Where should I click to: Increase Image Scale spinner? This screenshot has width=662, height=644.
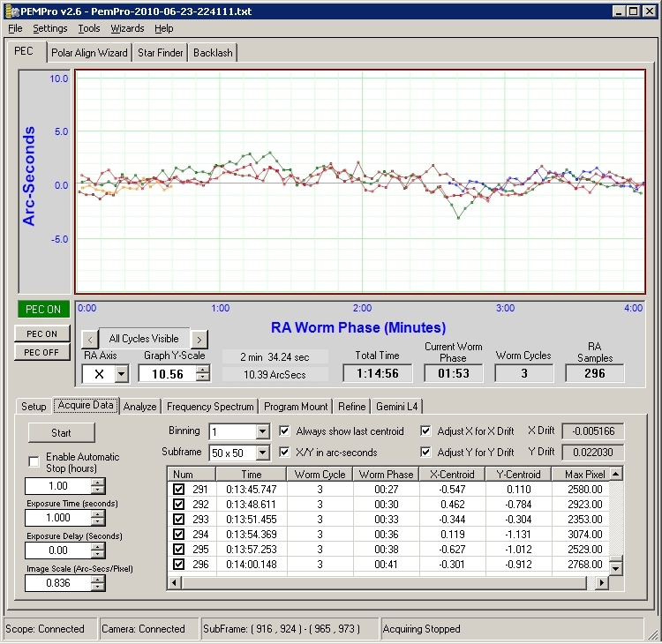(x=97, y=579)
